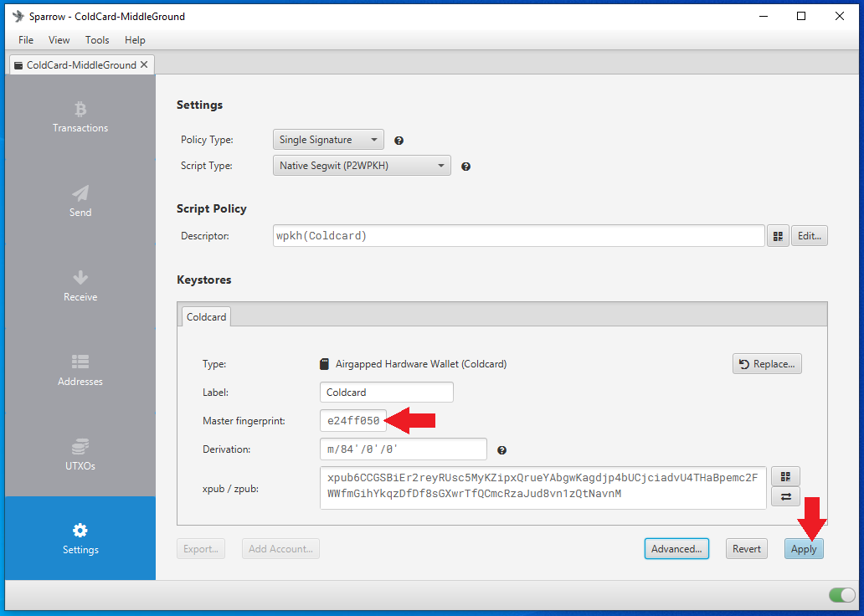Show xpub QR code button
864x616 pixels.
click(x=786, y=476)
